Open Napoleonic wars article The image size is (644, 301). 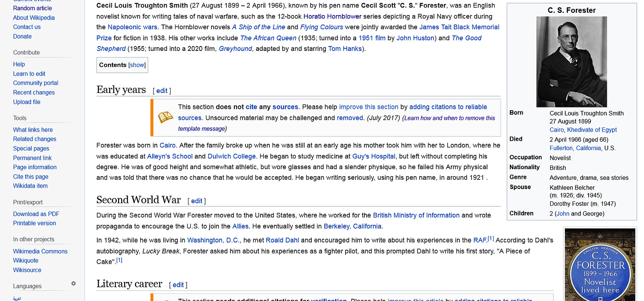click(x=132, y=27)
